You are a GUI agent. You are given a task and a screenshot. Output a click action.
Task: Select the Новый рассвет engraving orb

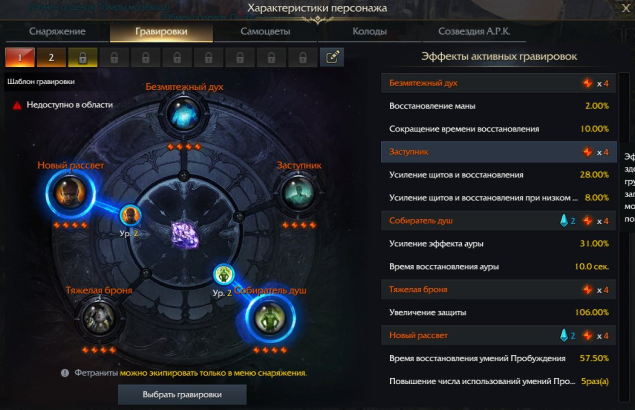[x=70, y=193]
